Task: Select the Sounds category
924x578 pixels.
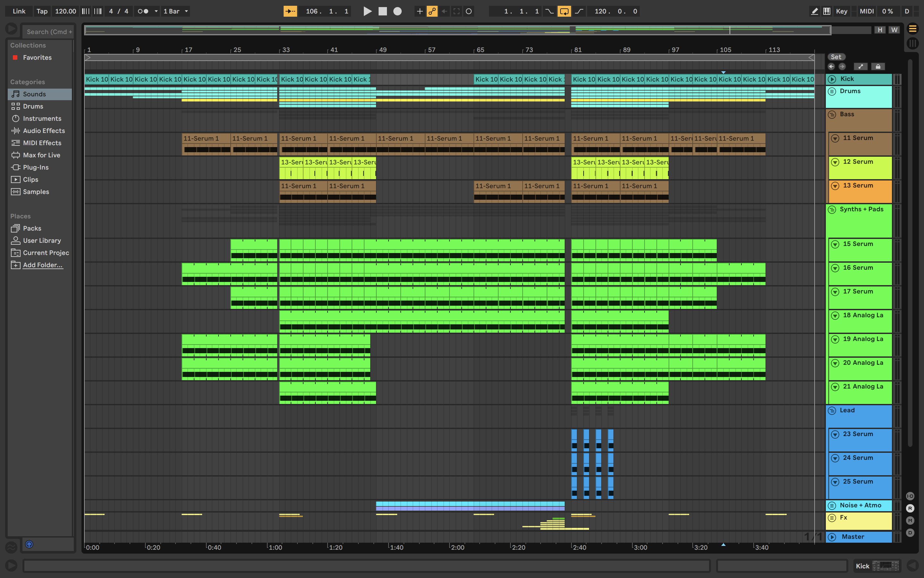Action: (39, 94)
